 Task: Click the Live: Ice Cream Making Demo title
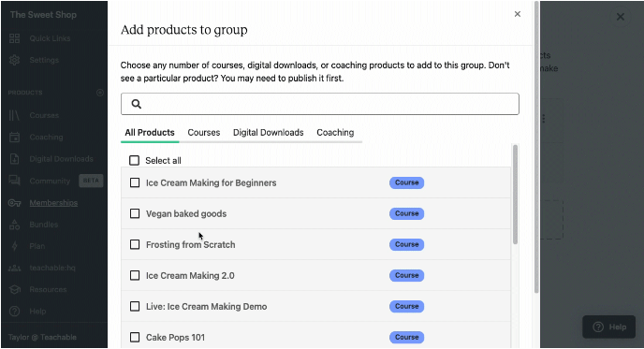click(206, 306)
